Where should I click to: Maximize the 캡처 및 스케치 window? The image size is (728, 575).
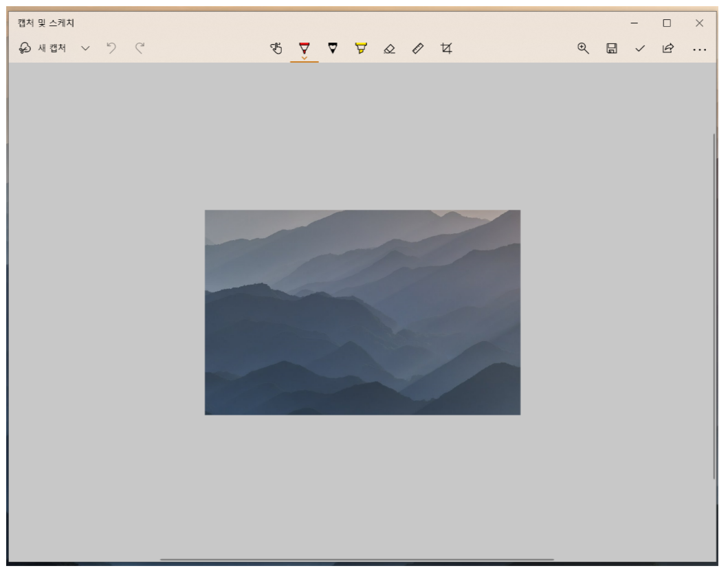pyautogui.click(x=667, y=23)
